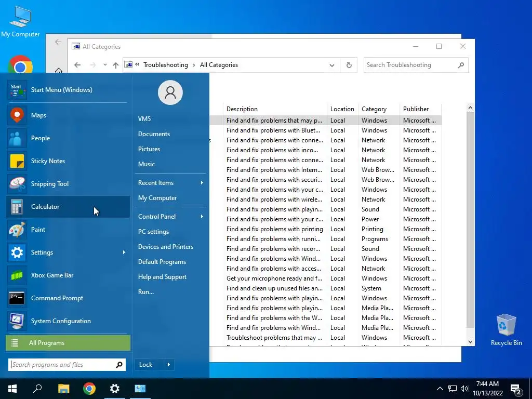Open My Computer desktop icon
The height and width of the screenshot is (399, 532).
20,22
